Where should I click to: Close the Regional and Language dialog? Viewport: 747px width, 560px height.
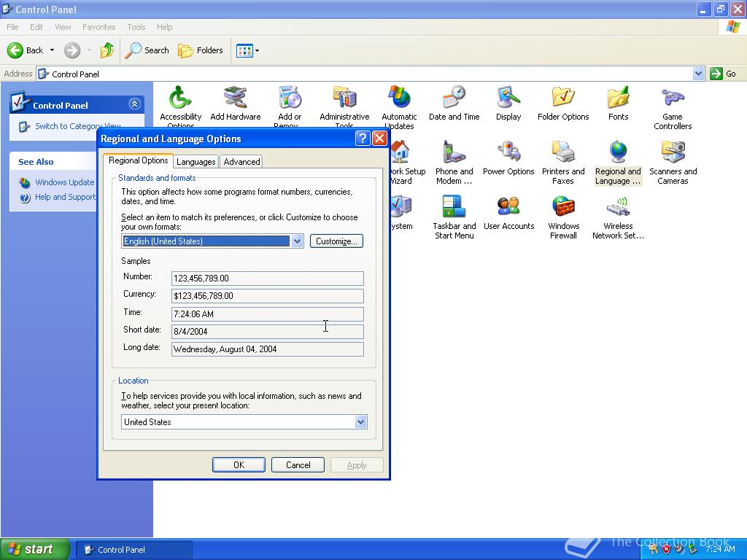click(x=379, y=139)
